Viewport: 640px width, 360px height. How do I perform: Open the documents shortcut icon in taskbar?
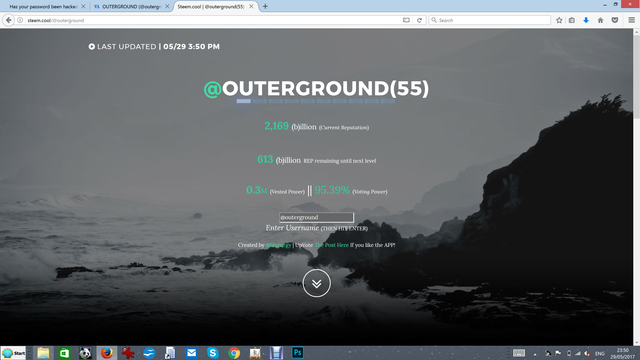(x=170, y=353)
